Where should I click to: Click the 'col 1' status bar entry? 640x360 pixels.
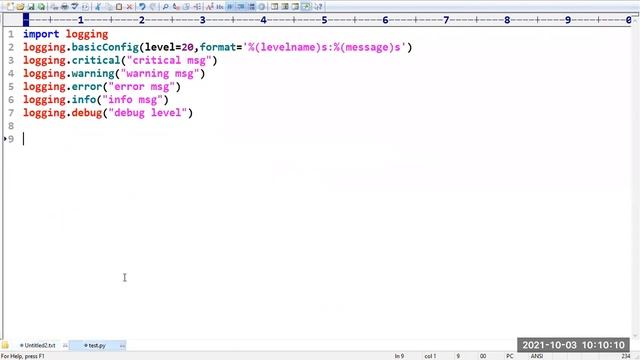click(430, 356)
